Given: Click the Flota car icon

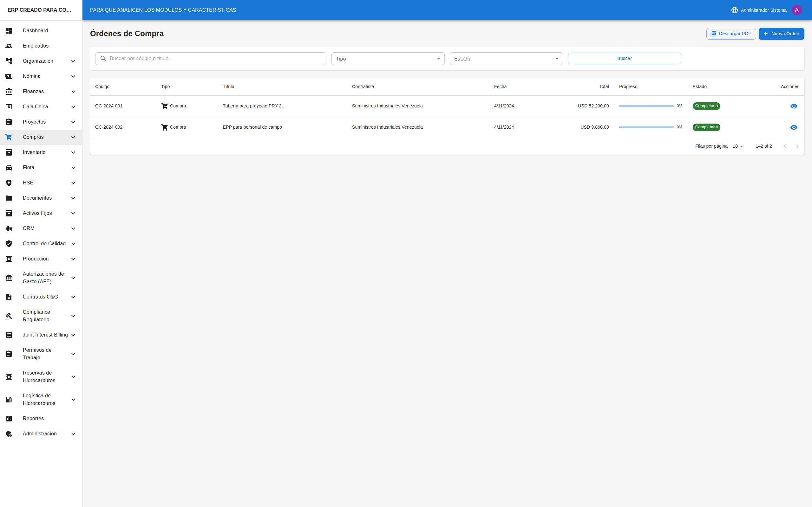Looking at the screenshot, I should click(x=9, y=168).
